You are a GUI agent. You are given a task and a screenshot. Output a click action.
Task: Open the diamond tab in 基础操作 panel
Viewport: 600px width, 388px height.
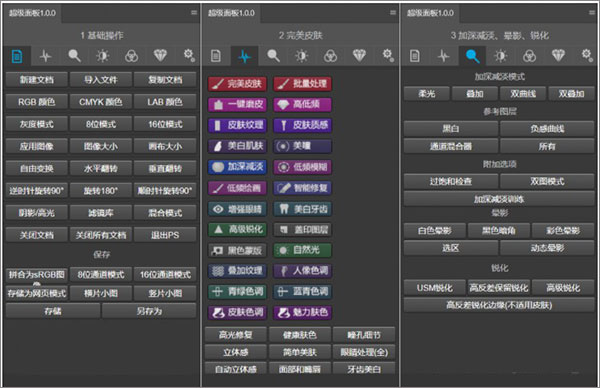tap(160, 56)
